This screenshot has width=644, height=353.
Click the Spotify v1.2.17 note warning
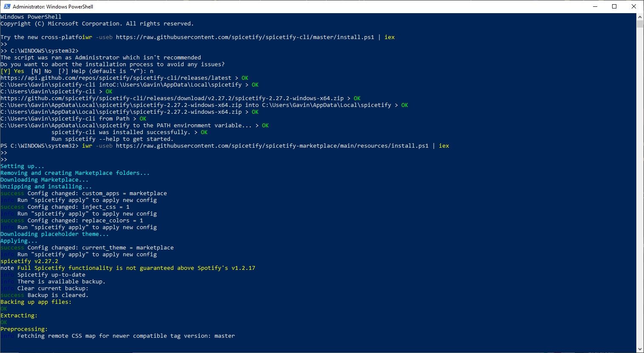pyautogui.click(x=127, y=268)
